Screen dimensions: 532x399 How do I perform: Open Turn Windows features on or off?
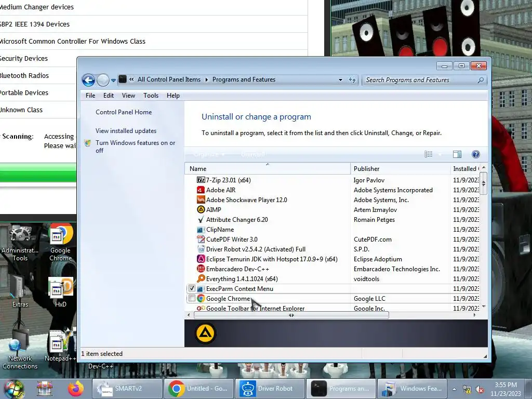coord(136,147)
